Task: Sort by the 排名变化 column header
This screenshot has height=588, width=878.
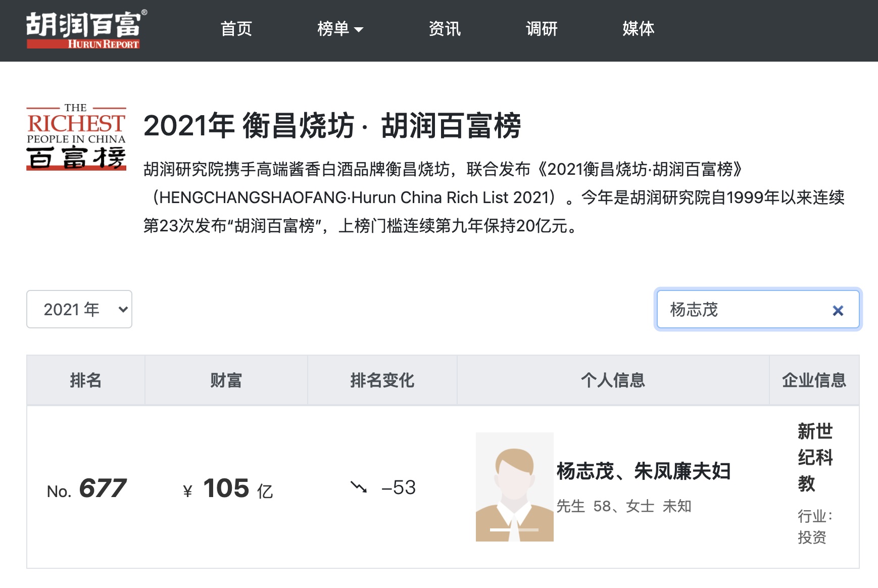Action: click(x=382, y=380)
